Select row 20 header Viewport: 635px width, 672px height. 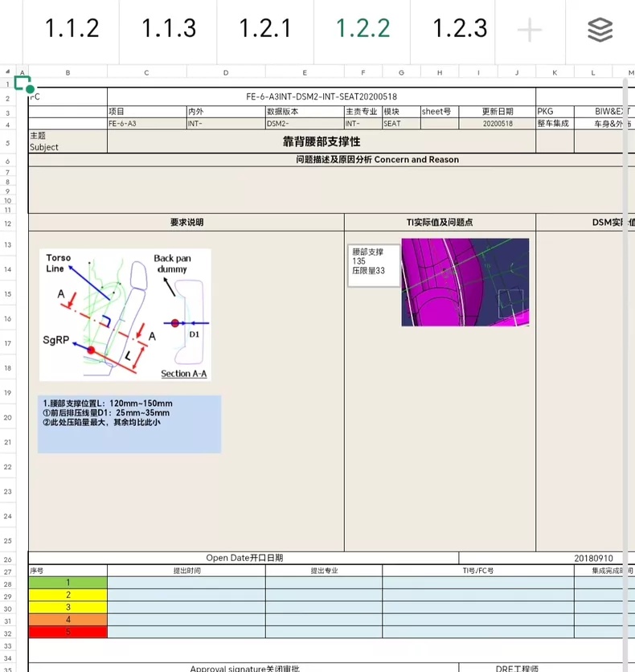(x=8, y=417)
